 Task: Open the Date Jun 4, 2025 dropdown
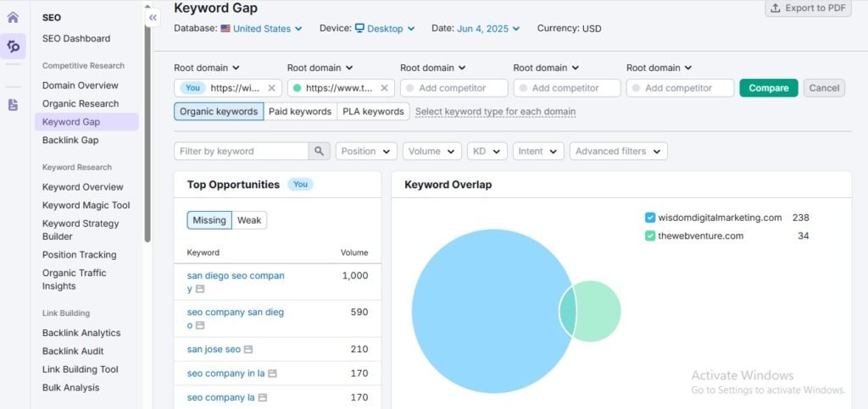coord(488,29)
